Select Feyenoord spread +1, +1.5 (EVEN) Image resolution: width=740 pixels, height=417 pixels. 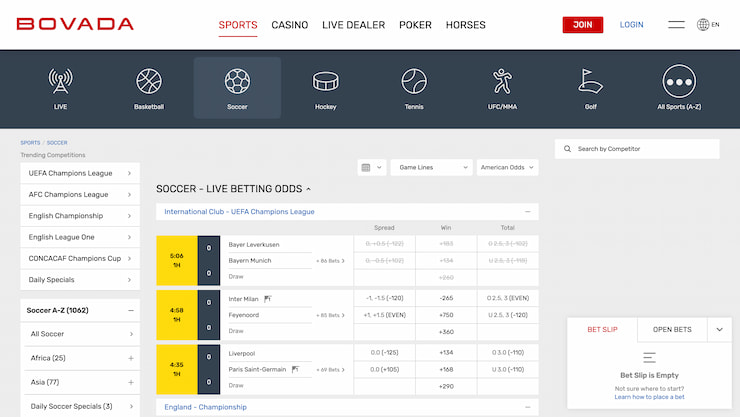point(384,315)
